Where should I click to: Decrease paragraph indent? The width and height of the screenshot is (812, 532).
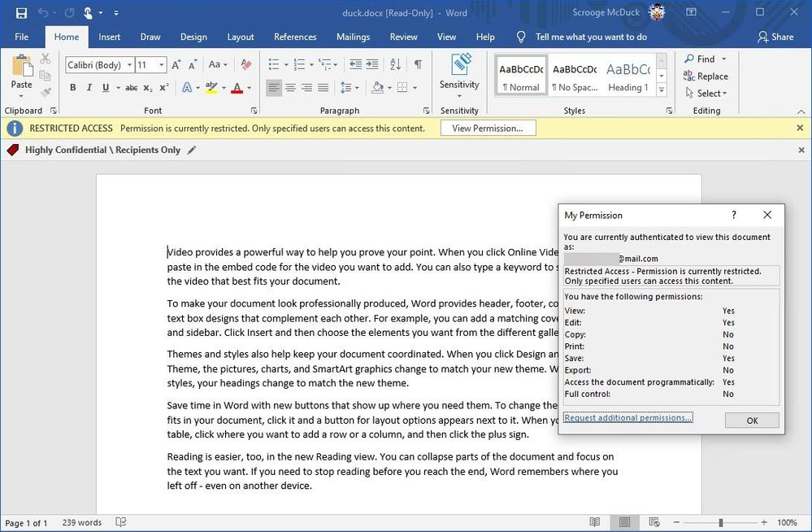click(x=355, y=65)
